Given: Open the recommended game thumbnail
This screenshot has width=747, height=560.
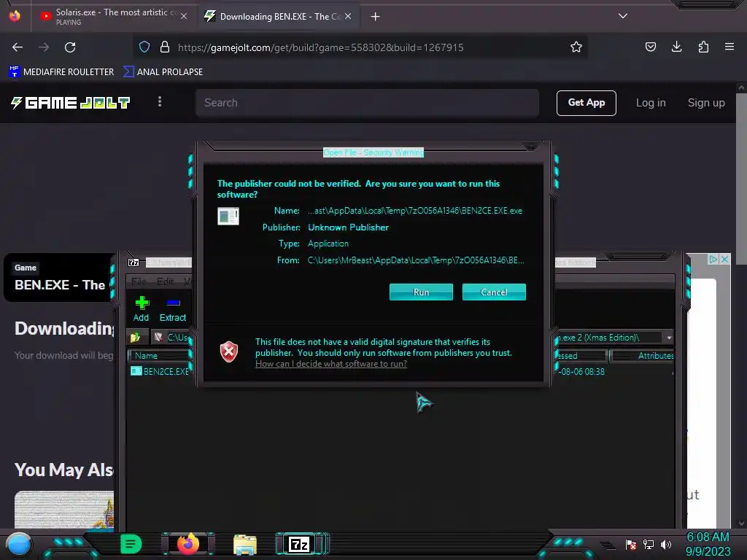Looking at the screenshot, I should [x=64, y=510].
